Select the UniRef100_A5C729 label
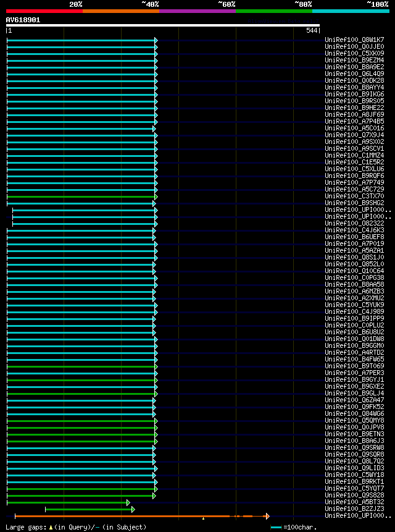This screenshot has height=532, width=395. click(354, 189)
